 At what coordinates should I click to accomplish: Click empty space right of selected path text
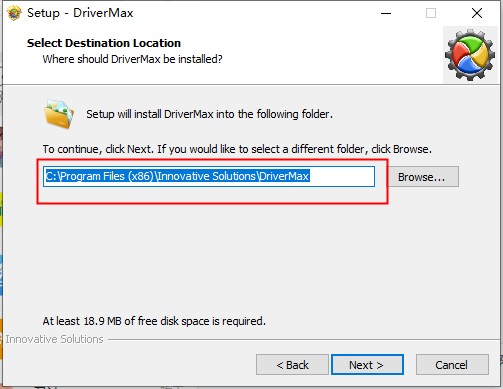click(x=342, y=176)
